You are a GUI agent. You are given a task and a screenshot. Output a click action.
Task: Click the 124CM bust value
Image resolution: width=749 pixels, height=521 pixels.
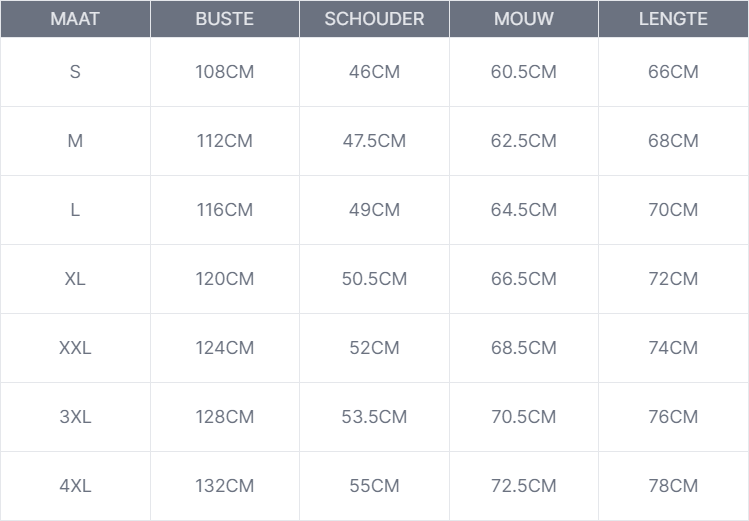(x=224, y=348)
